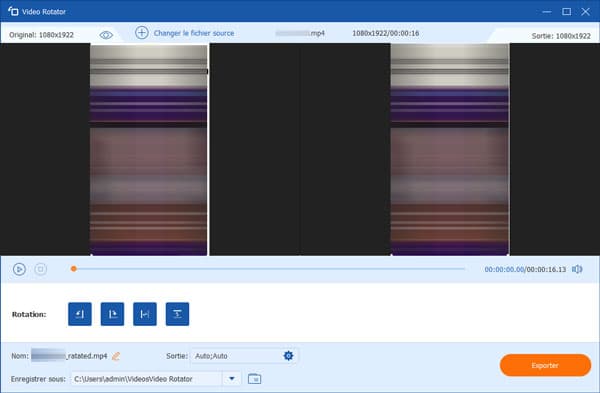Image resolution: width=600 pixels, height=393 pixels.
Task: Click the '1080x1922/00:00:16' info text
Action: point(386,33)
